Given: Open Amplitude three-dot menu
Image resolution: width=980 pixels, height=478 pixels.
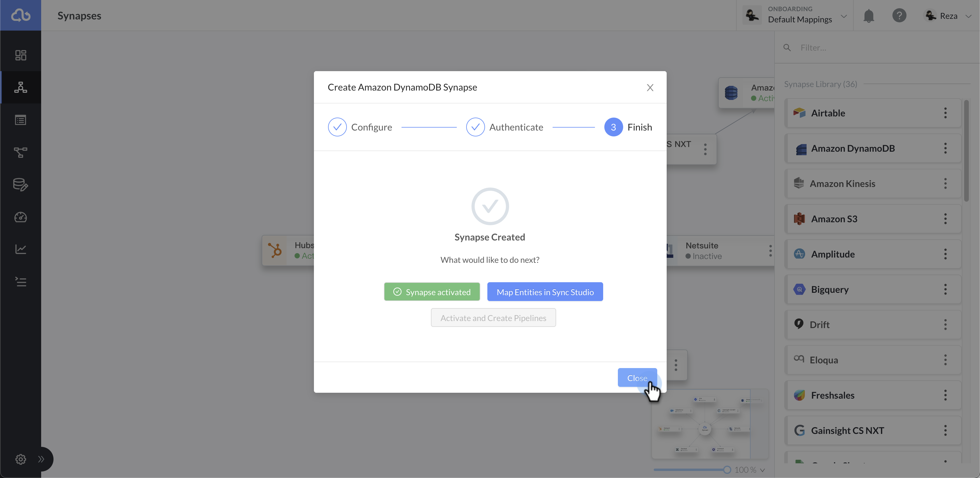Looking at the screenshot, I should [945, 254].
